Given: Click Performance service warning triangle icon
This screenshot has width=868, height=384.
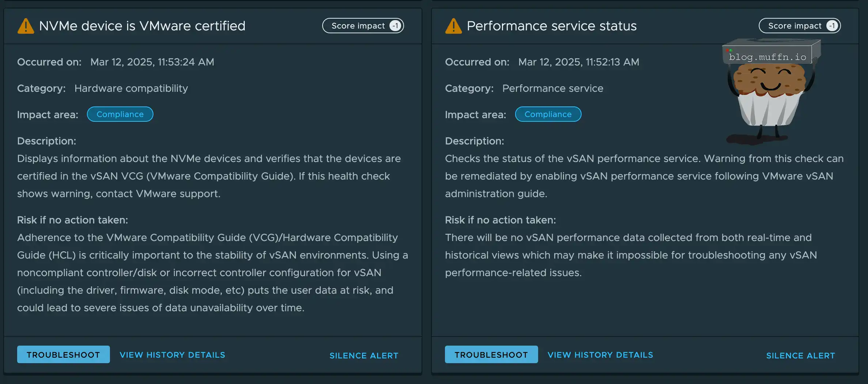Looking at the screenshot, I should 453,26.
